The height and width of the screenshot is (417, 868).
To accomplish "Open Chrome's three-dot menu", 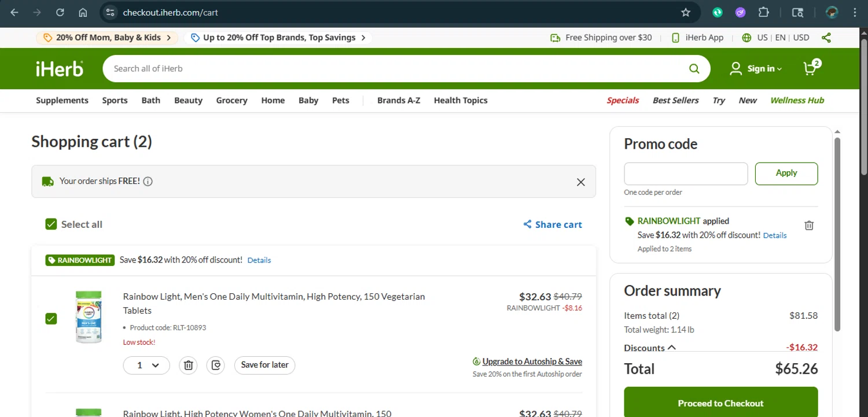I will coord(855,12).
